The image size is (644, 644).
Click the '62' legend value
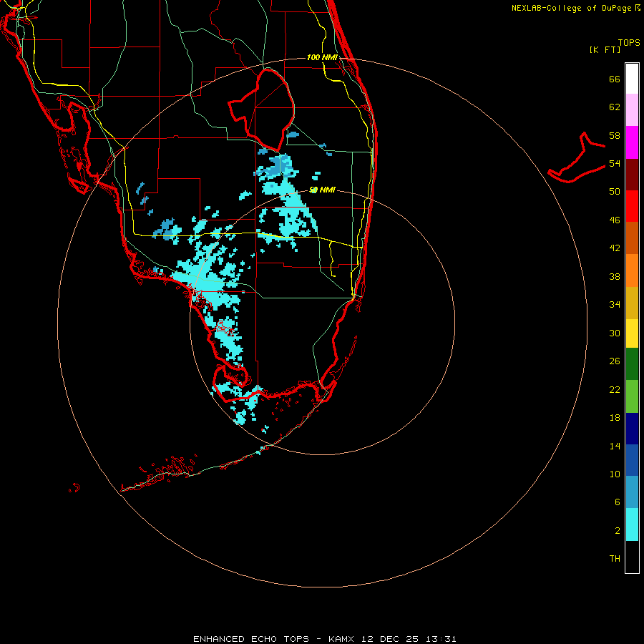point(615,107)
